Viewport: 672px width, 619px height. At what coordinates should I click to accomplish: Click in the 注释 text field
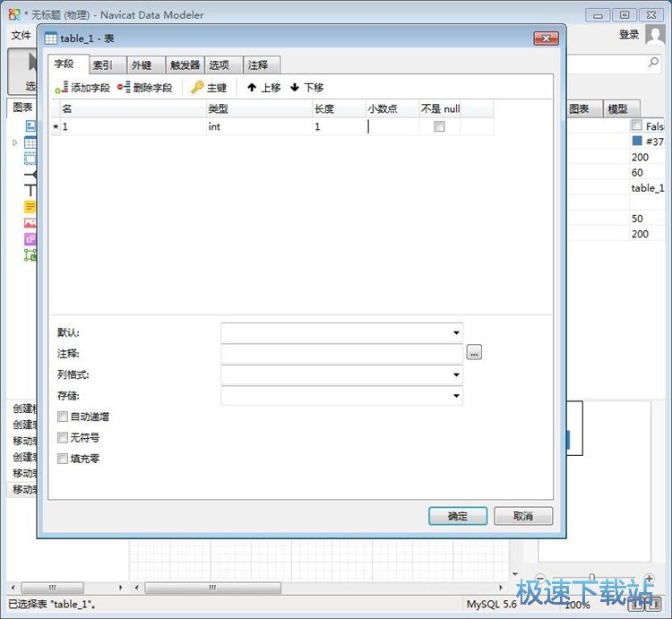pyautogui.click(x=340, y=354)
